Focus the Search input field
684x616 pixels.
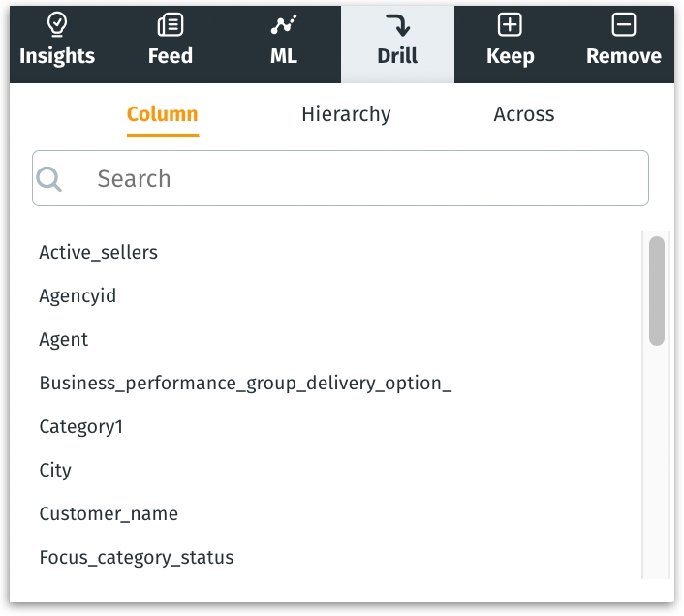click(358, 178)
